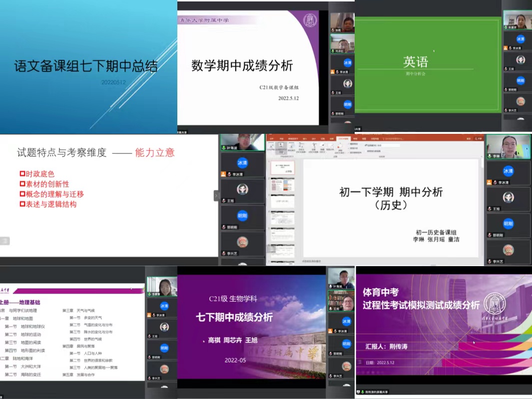Select the first slide thumbnail in PowerPoint
Screen dimensions: 532x399
(283, 168)
